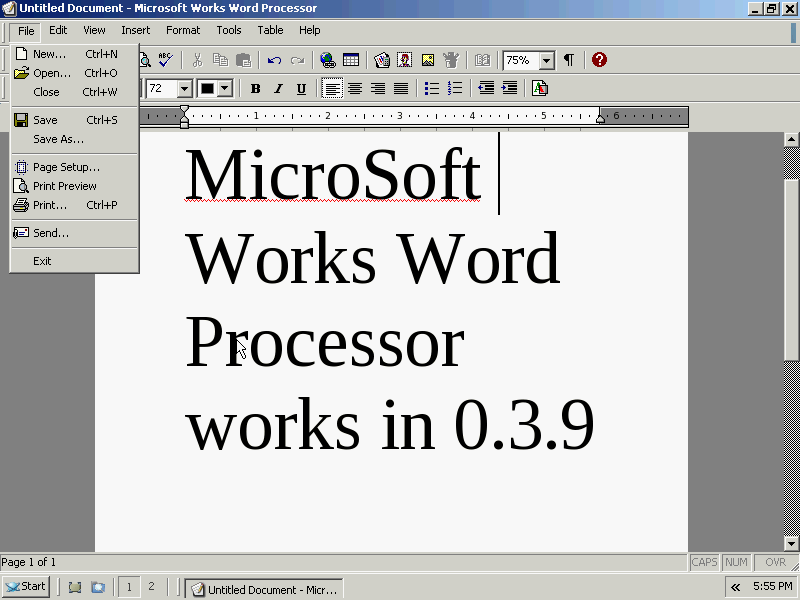Select Exit from the File menu
Screen dimensions: 800x600
74,261
